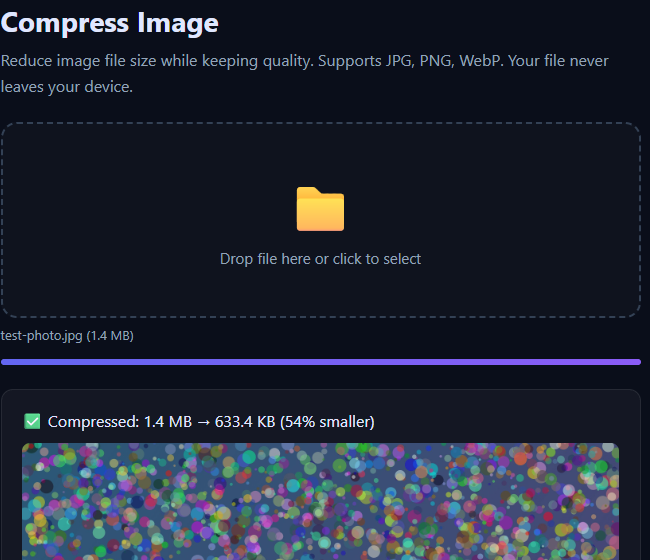650x560 pixels.
Task: Click the 'test-photo.jpg (1.4 MB)' file name
Action: (x=67, y=335)
